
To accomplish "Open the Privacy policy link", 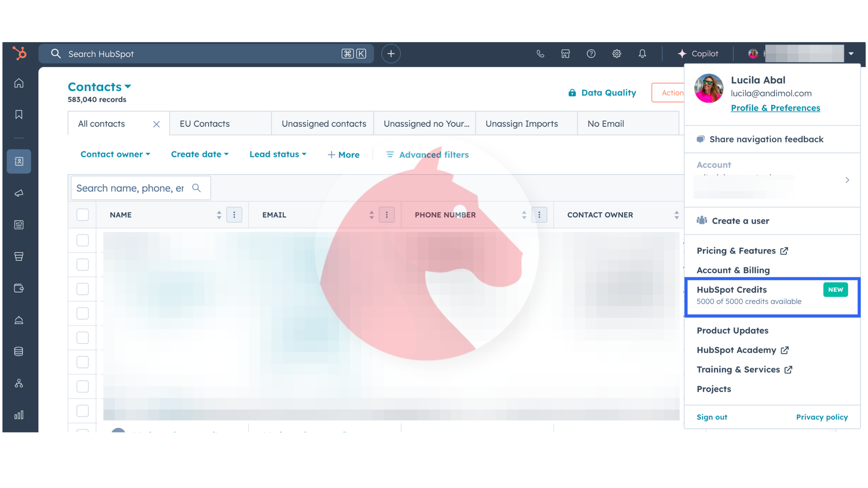I will point(822,417).
